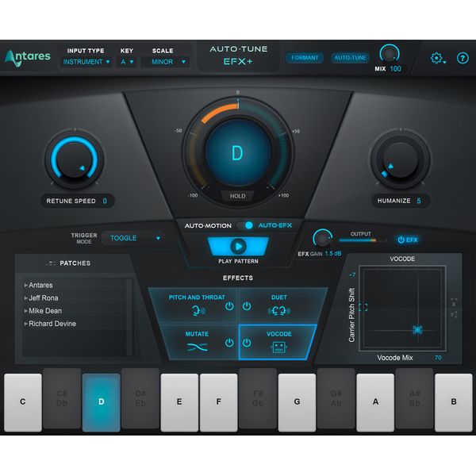This screenshot has width=476, height=476.
Task: Select the Pitch and Throat effect tab
Action: click(194, 305)
